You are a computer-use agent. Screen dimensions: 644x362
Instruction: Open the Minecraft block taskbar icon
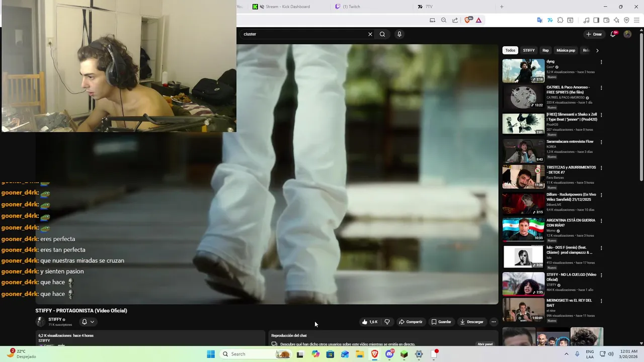click(404, 354)
